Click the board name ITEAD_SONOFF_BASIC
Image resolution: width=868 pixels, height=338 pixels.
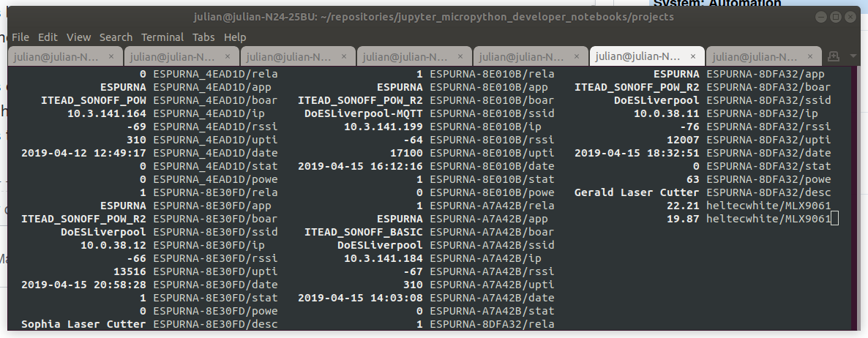coord(364,233)
